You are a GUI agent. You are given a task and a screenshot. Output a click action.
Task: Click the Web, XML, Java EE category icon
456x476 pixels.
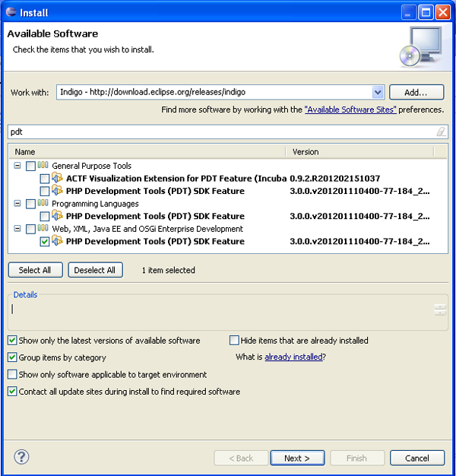coord(43,228)
